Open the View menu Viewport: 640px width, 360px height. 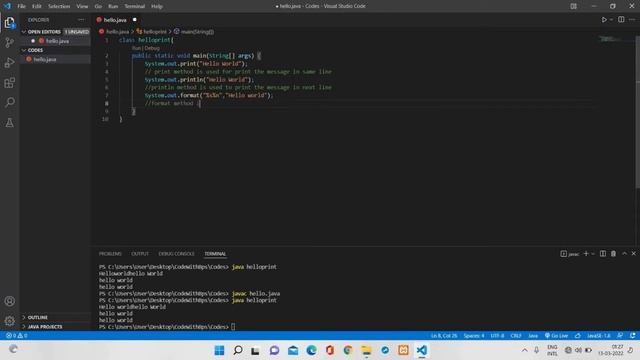(x=82, y=6)
